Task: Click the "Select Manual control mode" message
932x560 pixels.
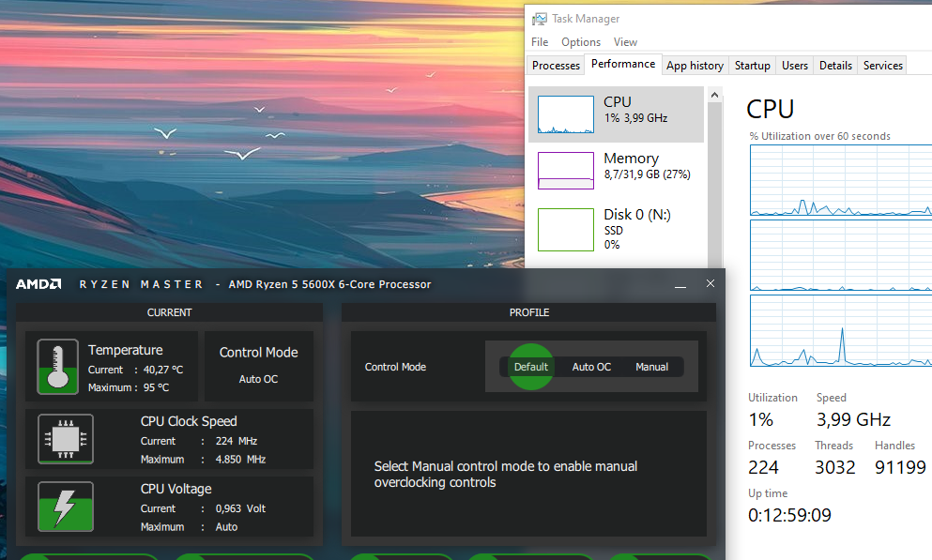Action: [506, 474]
